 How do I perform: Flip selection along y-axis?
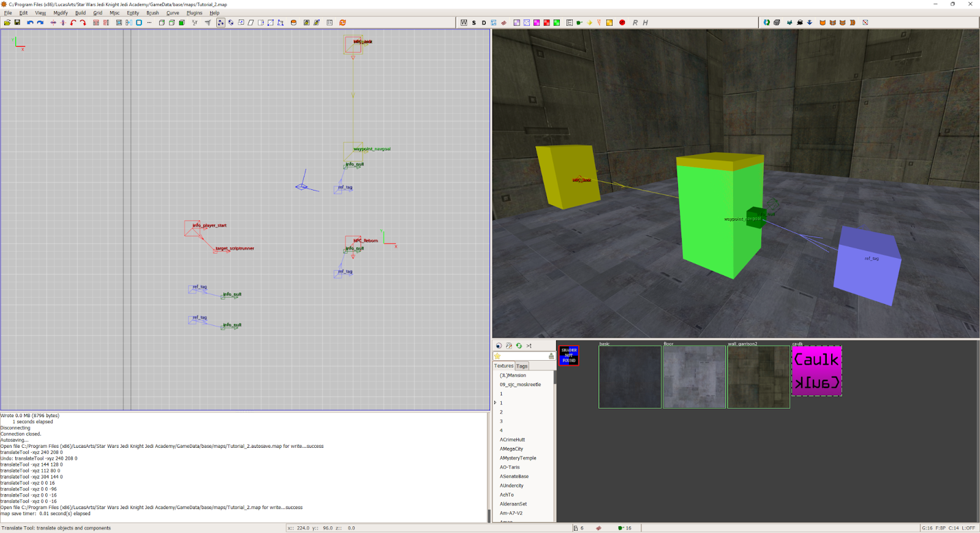point(63,23)
